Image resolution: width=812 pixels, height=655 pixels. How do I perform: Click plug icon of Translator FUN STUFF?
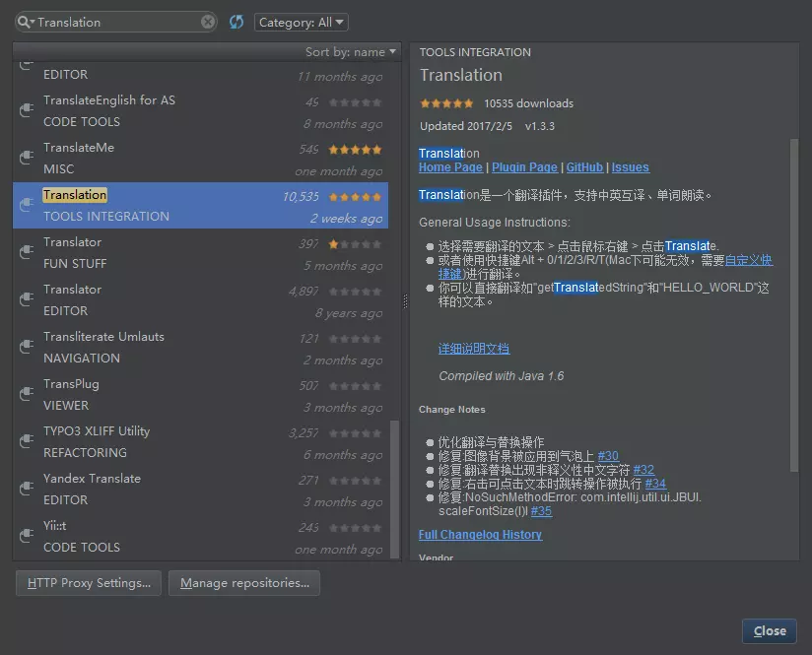coord(27,251)
